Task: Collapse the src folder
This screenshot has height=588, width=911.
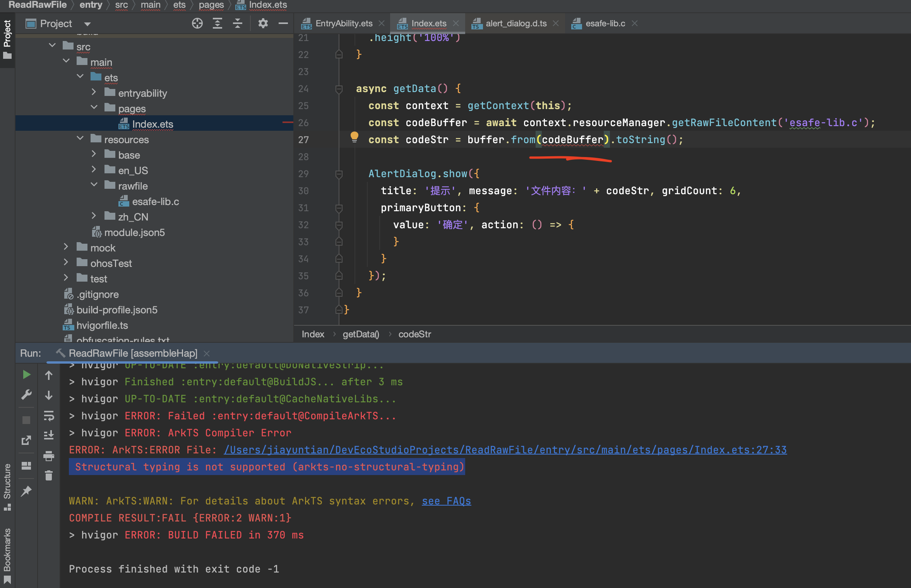Action: pos(52,46)
